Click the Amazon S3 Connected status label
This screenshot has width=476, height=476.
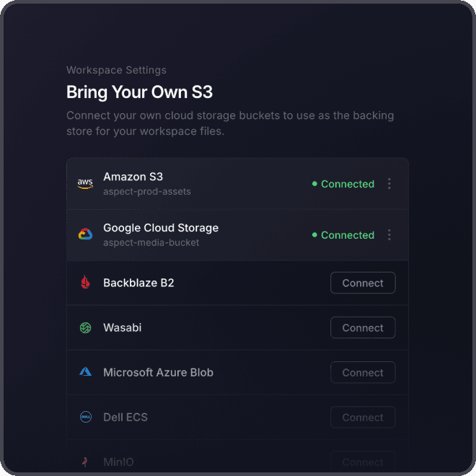(x=343, y=184)
